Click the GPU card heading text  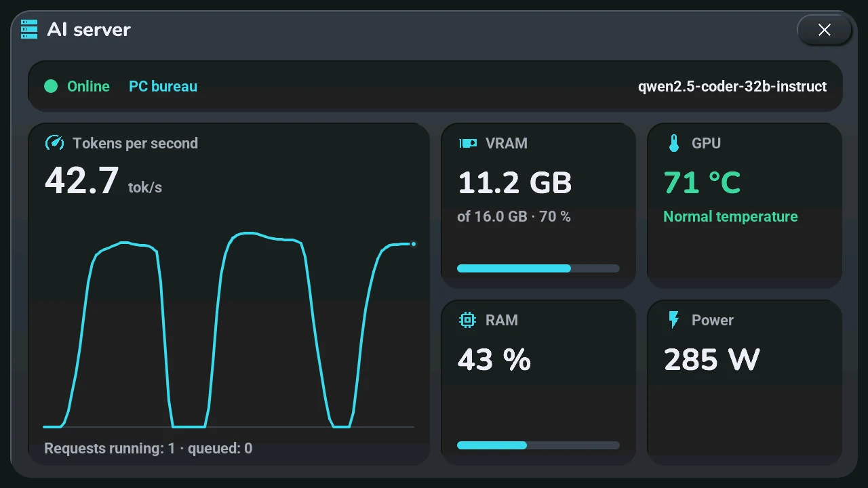tap(706, 143)
